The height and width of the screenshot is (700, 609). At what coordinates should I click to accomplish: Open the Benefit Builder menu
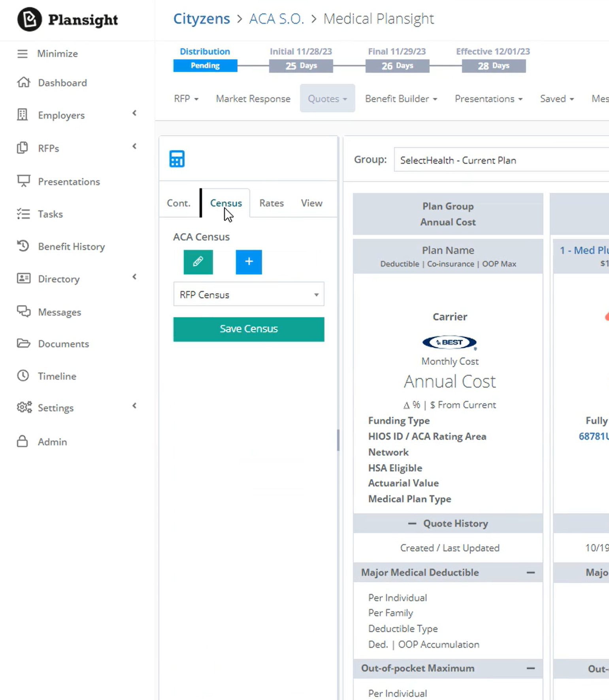(401, 98)
